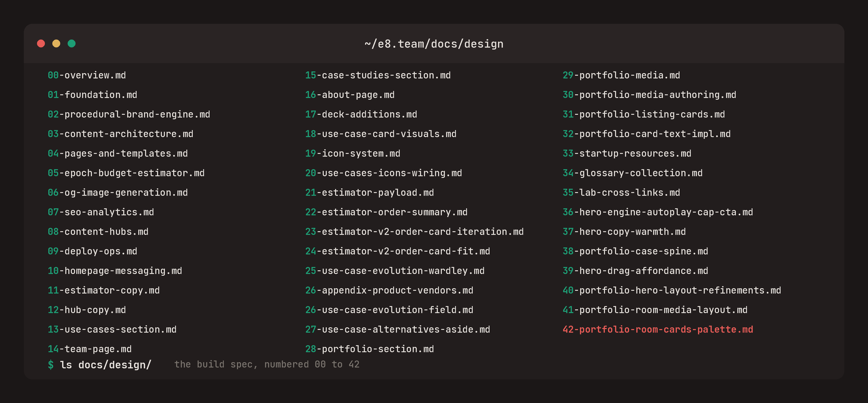Select 25-use-case-evolution-wardley.md
The image size is (868, 403).
(x=395, y=271)
